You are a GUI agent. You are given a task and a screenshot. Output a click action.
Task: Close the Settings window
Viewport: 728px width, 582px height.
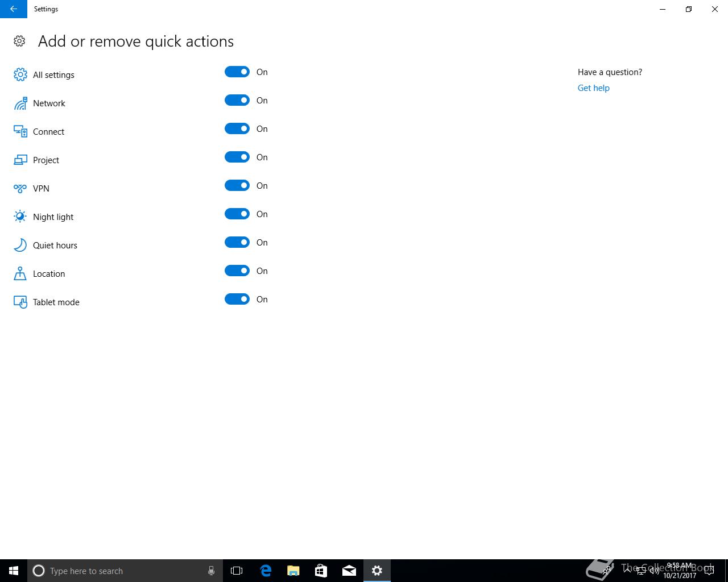click(715, 9)
